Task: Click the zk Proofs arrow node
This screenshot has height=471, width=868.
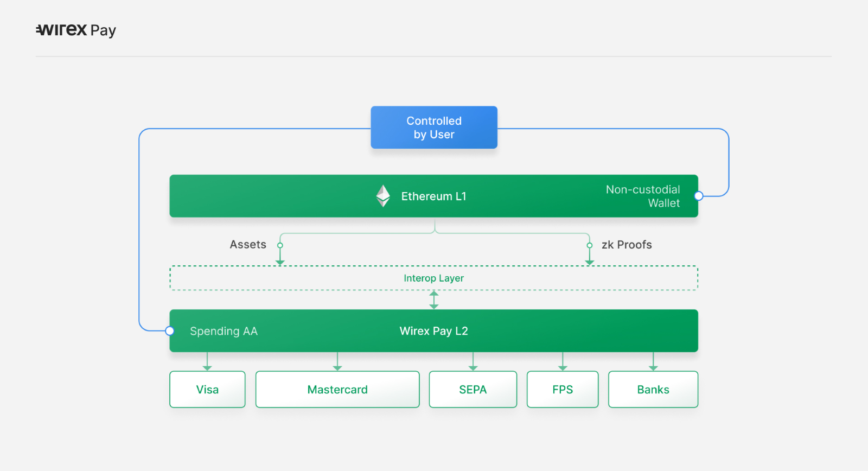Action: point(590,245)
